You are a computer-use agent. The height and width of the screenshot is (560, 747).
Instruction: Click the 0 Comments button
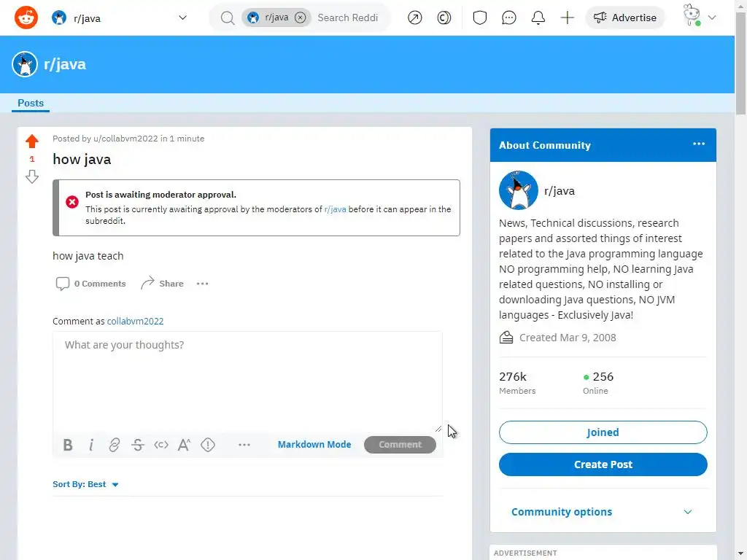(x=90, y=284)
